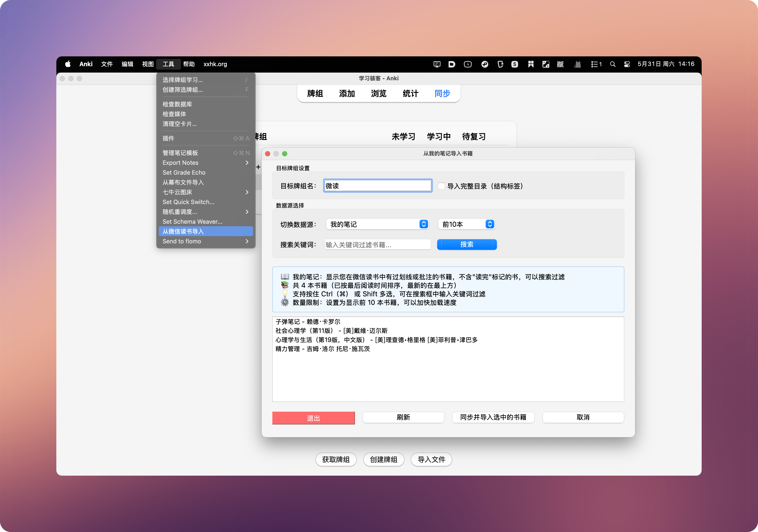Click the S-shaped icon in menu bar
The image size is (758, 532).
pyautogui.click(x=514, y=64)
